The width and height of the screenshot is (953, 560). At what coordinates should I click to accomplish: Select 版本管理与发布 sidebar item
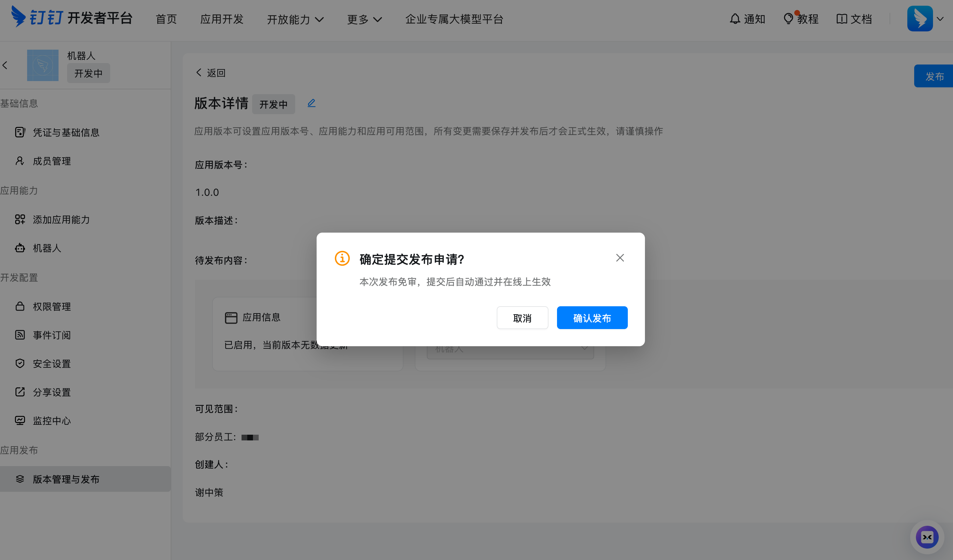click(85, 479)
